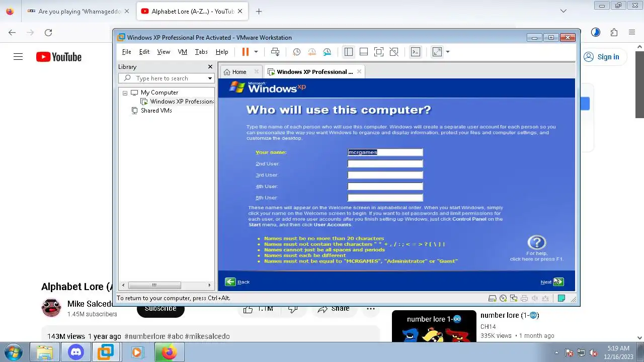Screen dimensions: 644x362
Task: Click the stretch guest display icon
Action: tap(437, 52)
